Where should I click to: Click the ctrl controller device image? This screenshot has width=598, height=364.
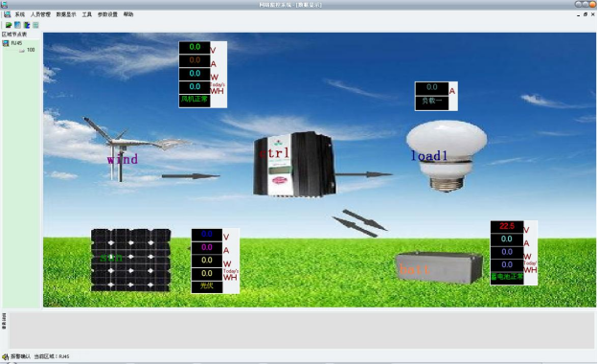pyautogui.click(x=294, y=164)
